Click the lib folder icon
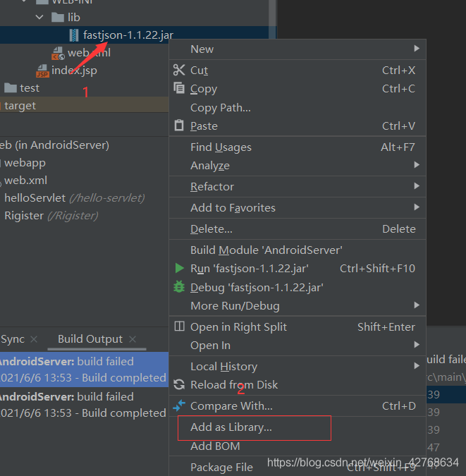This screenshot has height=476, width=466. pyautogui.click(x=58, y=18)
